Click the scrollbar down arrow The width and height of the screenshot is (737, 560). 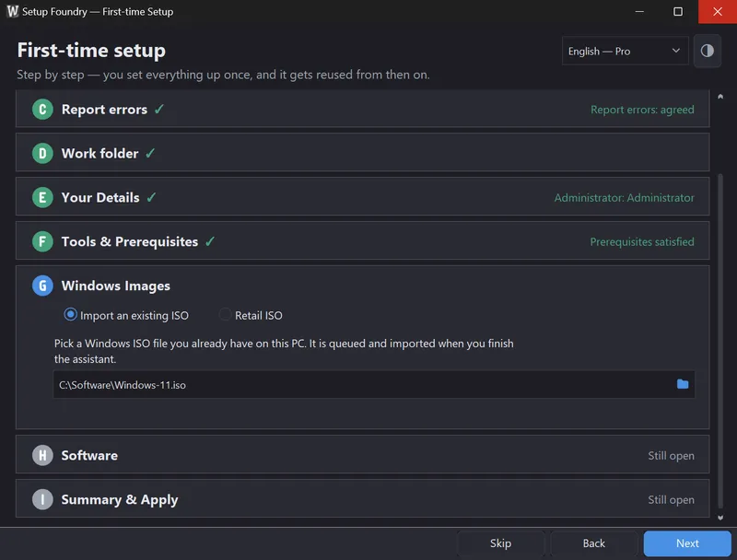coord(720,518)
